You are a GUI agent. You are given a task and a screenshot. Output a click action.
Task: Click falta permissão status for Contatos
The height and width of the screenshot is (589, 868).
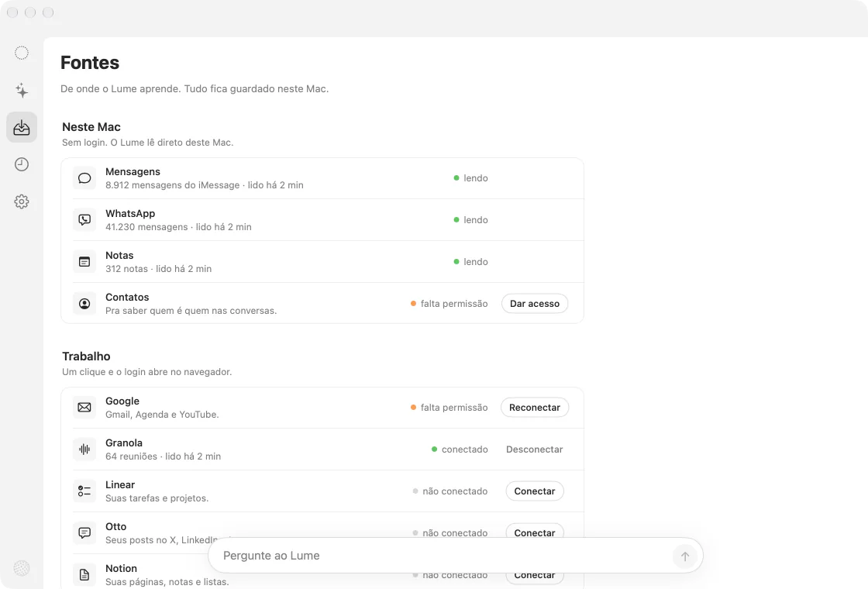tap(449, 303)
